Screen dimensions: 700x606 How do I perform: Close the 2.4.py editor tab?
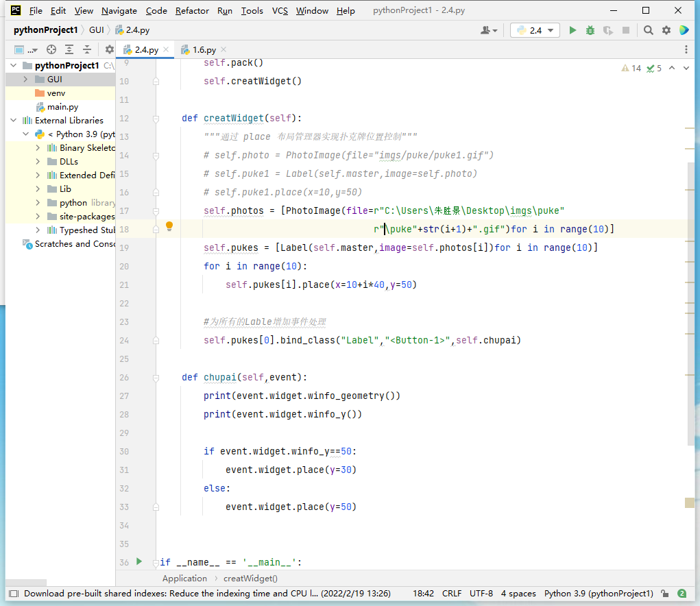coord(166,49)
